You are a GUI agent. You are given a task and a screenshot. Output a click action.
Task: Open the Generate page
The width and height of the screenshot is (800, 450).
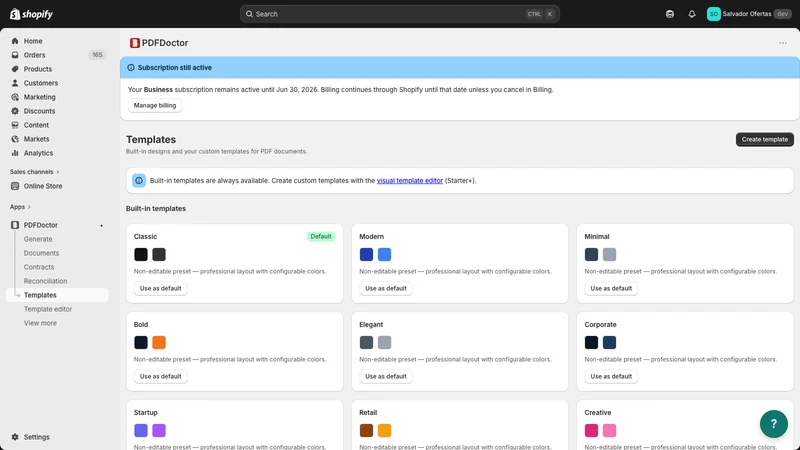pyautogui.click(x=38, y=239)
